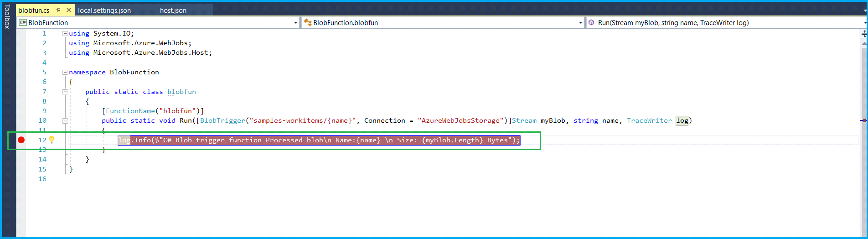Open the host.json tab
868x239 pixels.
click(x=173, y=10)
